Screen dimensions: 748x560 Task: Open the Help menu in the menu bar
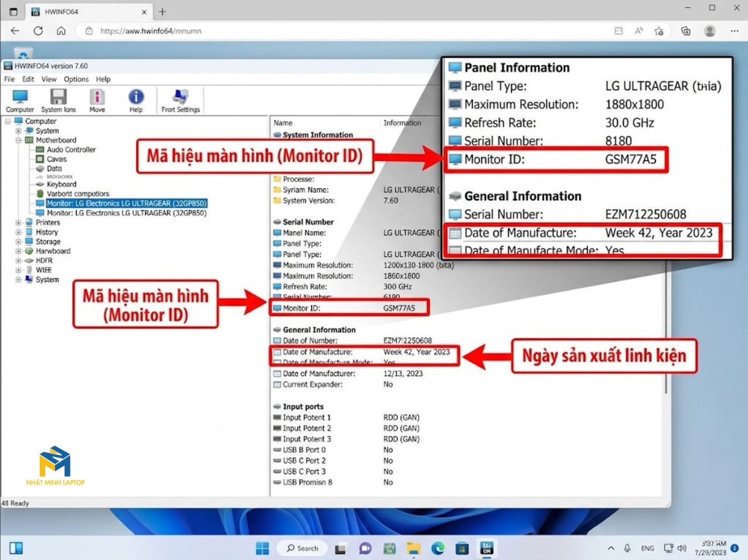[x=103, y=79]
